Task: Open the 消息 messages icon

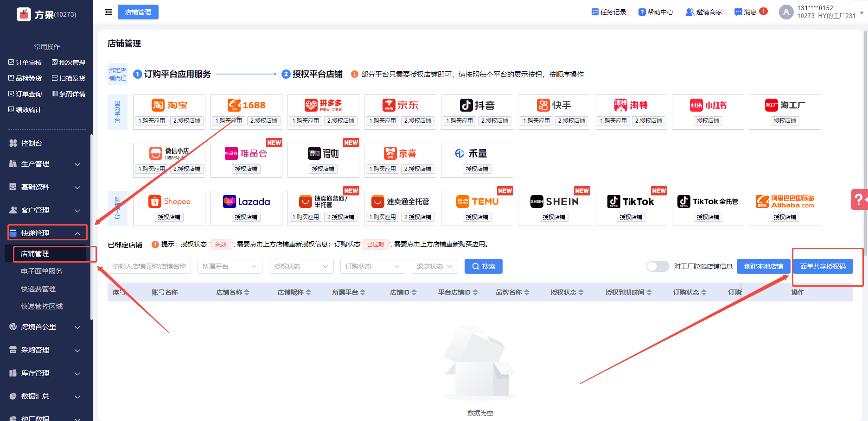Action: point(738,12)
